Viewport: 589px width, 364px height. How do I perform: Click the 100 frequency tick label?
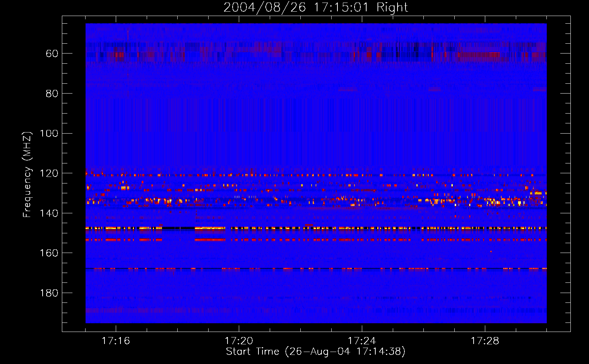click(x=49, y=134)
